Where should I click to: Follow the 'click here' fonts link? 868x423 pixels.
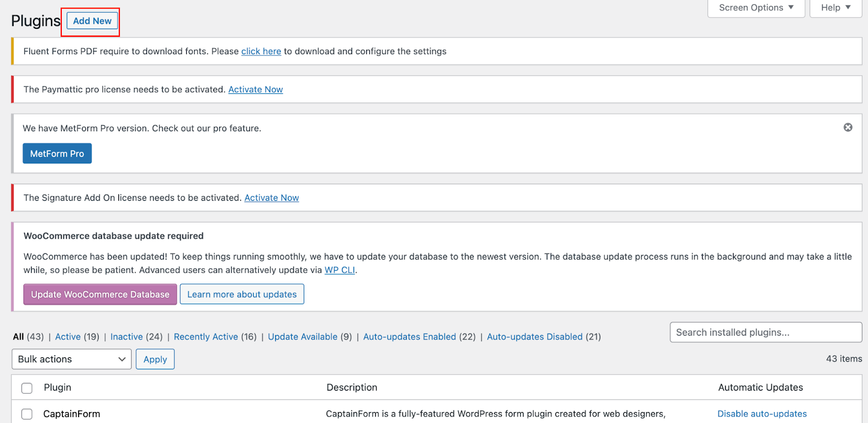(x=261, y=52)
